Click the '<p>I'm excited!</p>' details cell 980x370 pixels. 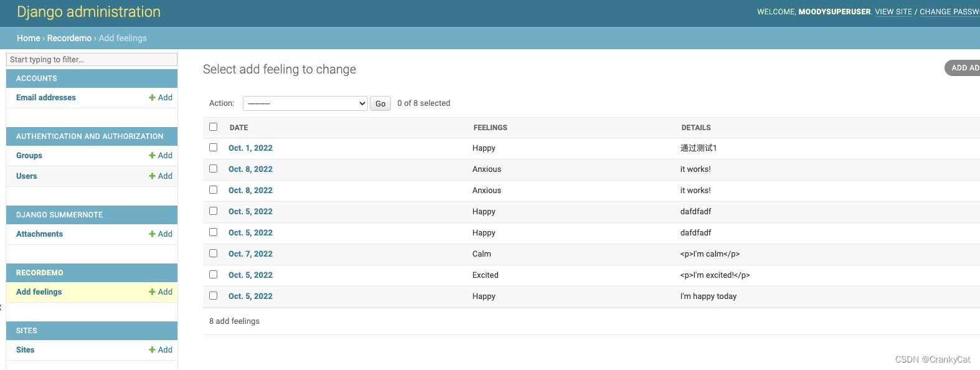[x=715, y=275]
